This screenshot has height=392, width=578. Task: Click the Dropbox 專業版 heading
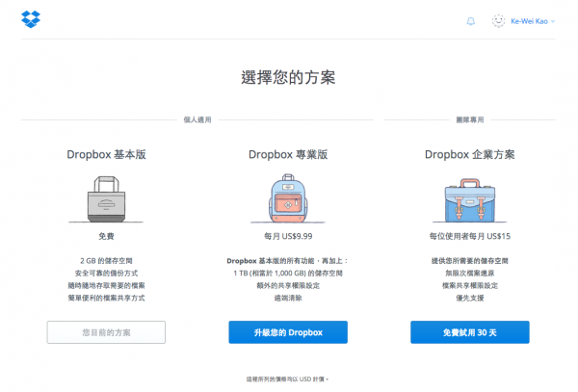pos(288,154)
